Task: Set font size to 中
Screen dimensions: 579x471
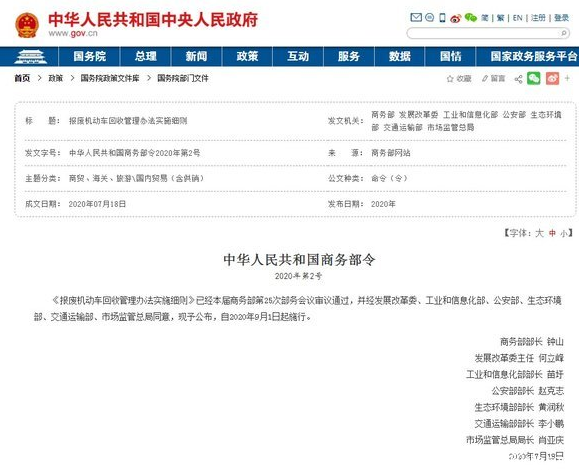Action: pos(552,233)
